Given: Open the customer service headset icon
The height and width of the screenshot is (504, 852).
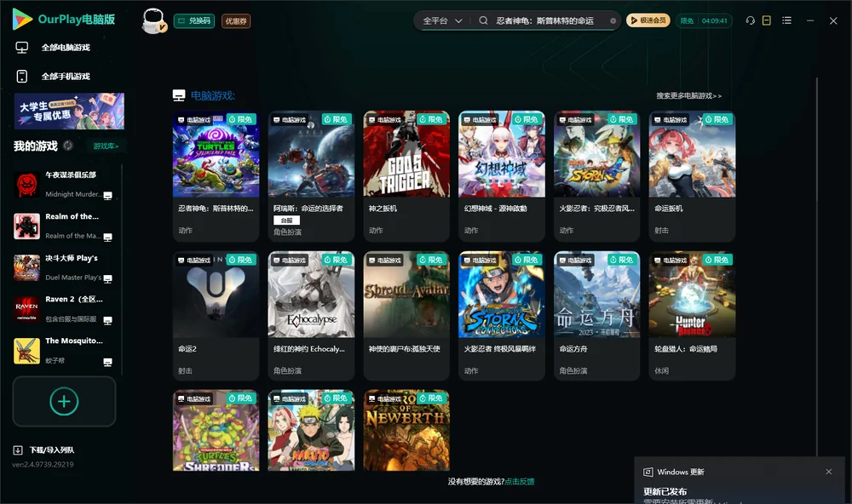Looking at the screenshot, I should pos(750,20).
